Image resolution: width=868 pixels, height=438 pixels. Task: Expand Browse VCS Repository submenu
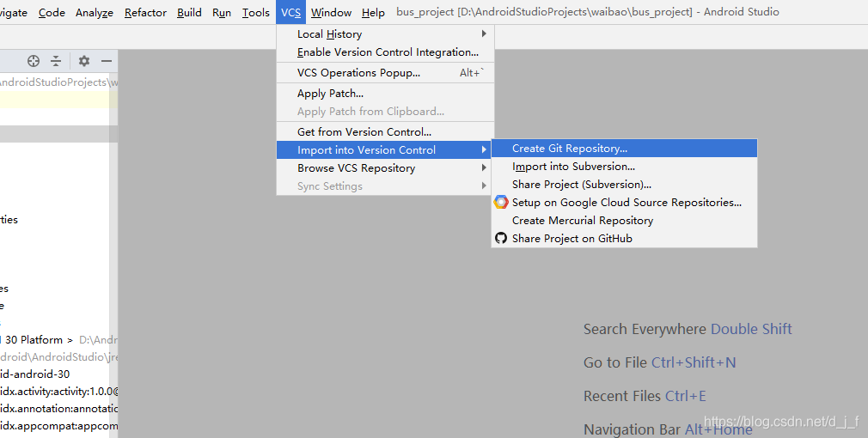pyautogui.click(x=385, y=168)
